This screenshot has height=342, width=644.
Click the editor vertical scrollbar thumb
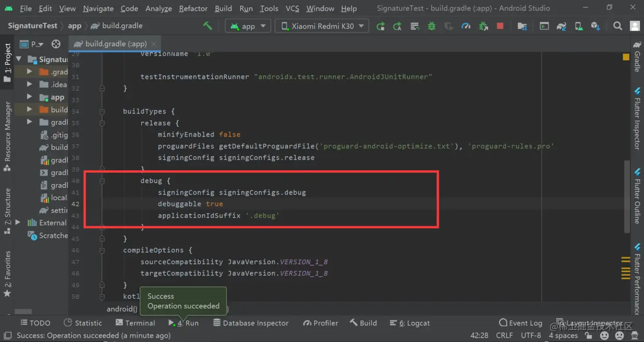click(627, 197)
